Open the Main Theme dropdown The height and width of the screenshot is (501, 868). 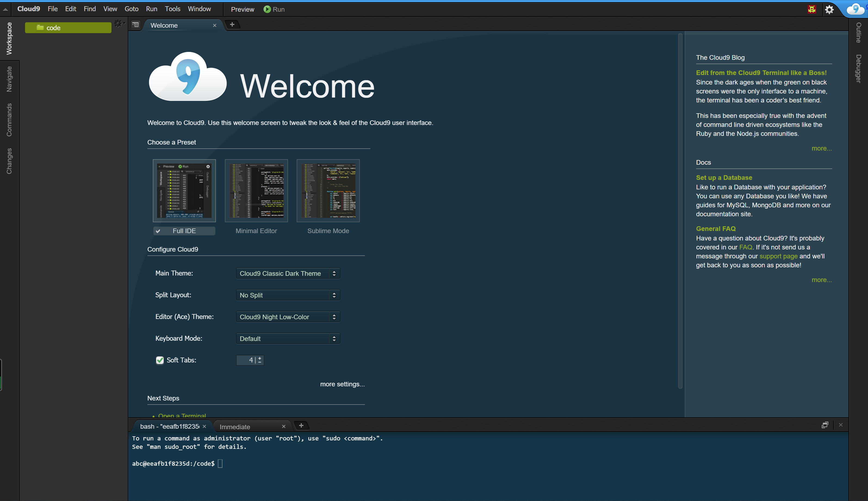(288, 274)
